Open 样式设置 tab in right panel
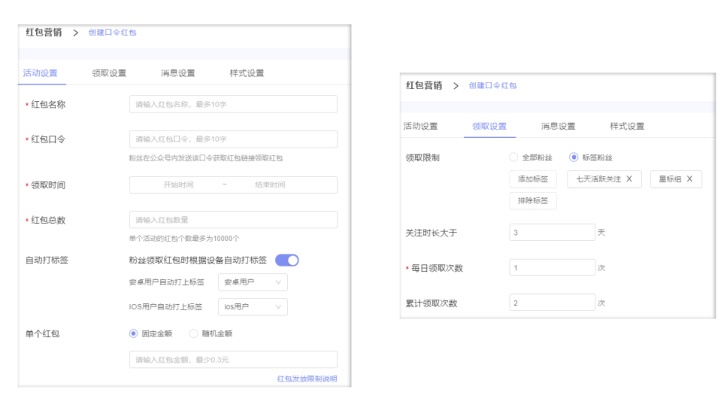 627,126
